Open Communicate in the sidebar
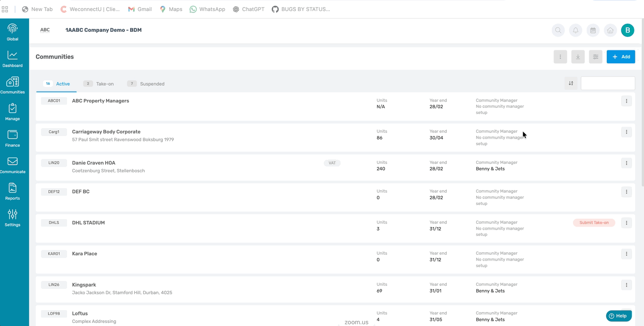The height and width of the screenshot is (326, 644). click(x=12, y=165)
